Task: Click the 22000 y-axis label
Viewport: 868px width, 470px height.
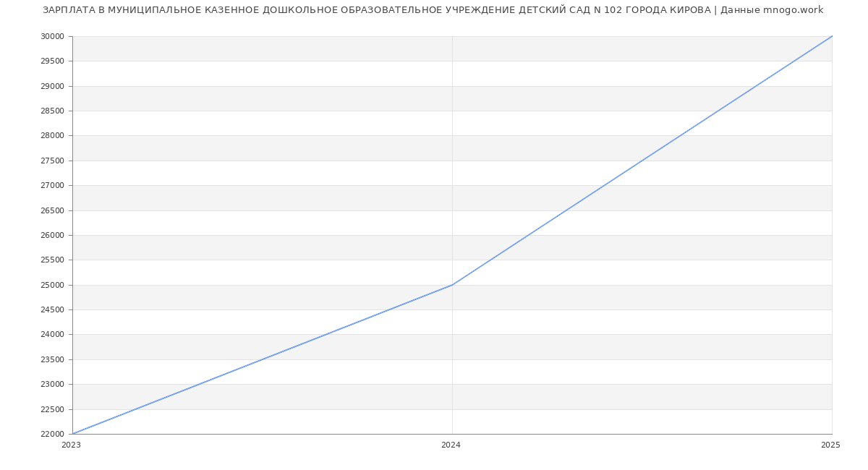Action: click(x=52, y=434)
